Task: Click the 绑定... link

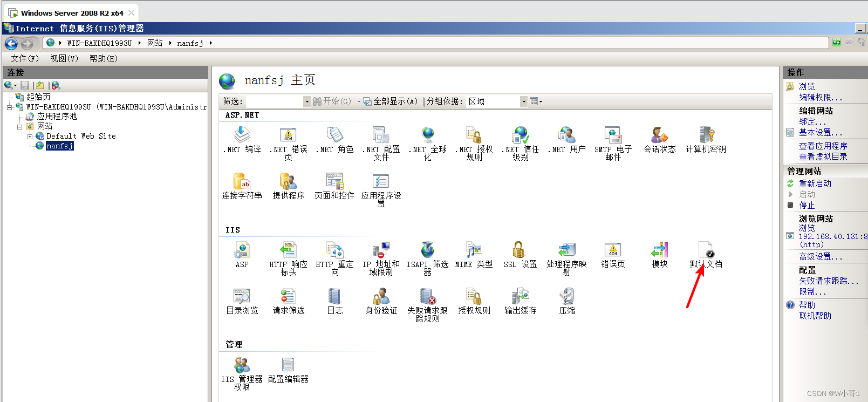Action: click(x=812, y=122)
